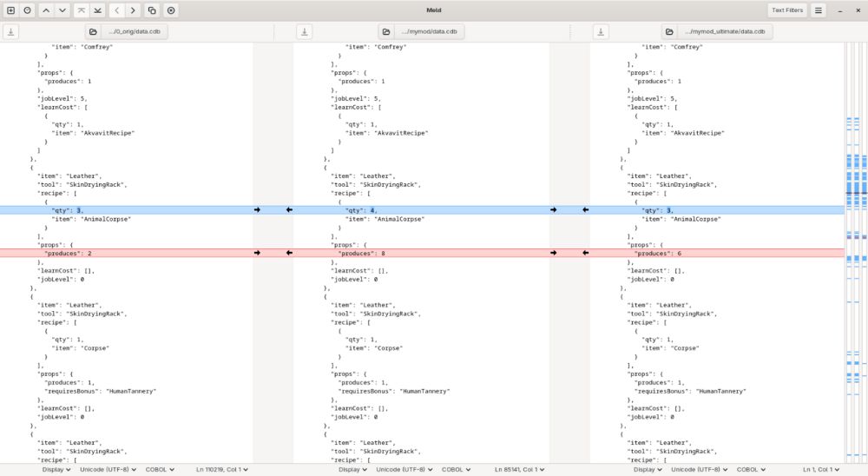Open Display dropdown in middle pane status bar
868x476 pixels.
tap(352, 469)
